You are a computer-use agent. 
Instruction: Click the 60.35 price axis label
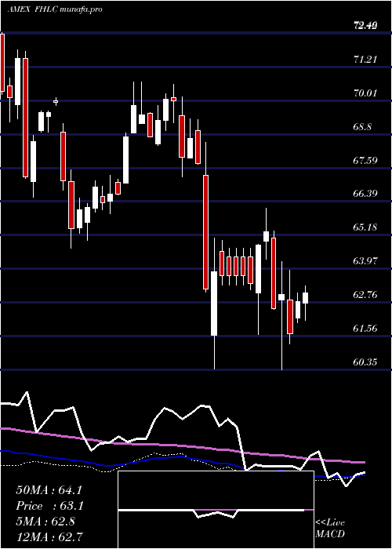pyautogui.click(x=365, y=362)
